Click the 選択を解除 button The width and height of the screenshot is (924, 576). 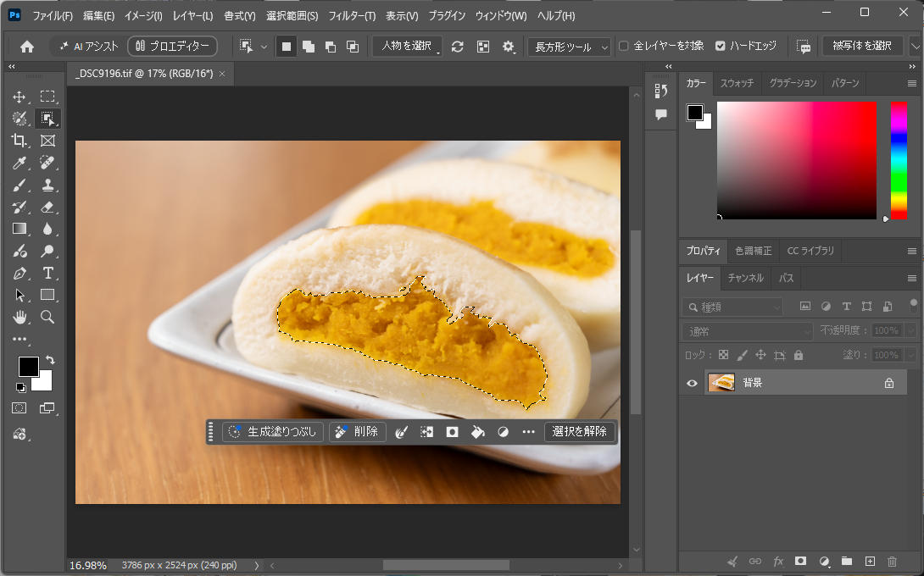[579, 432]
